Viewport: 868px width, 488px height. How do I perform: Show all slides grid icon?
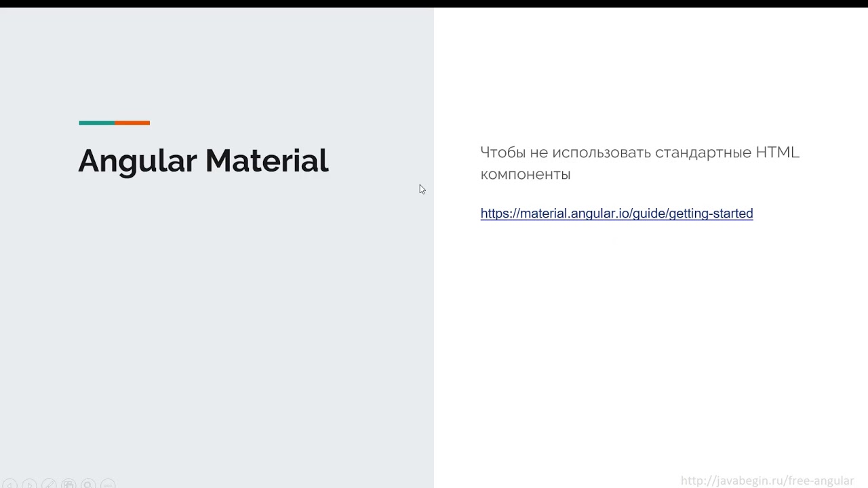68,485
